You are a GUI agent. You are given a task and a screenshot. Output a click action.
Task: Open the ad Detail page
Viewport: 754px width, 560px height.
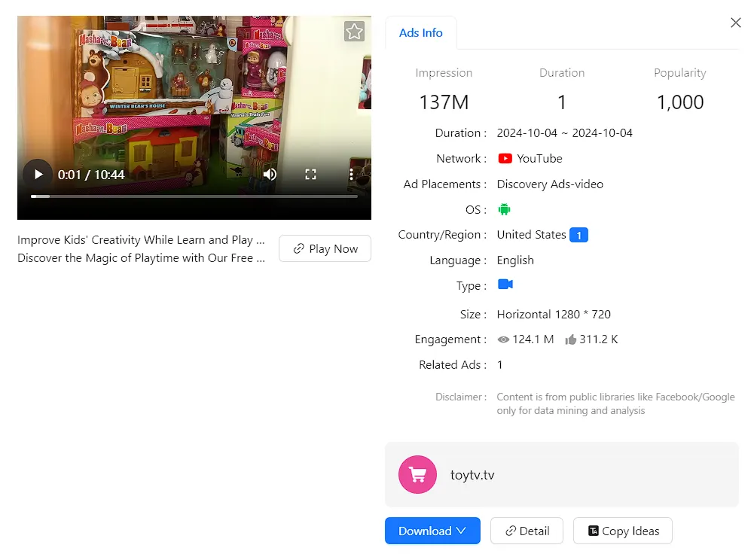coord(527,531)
